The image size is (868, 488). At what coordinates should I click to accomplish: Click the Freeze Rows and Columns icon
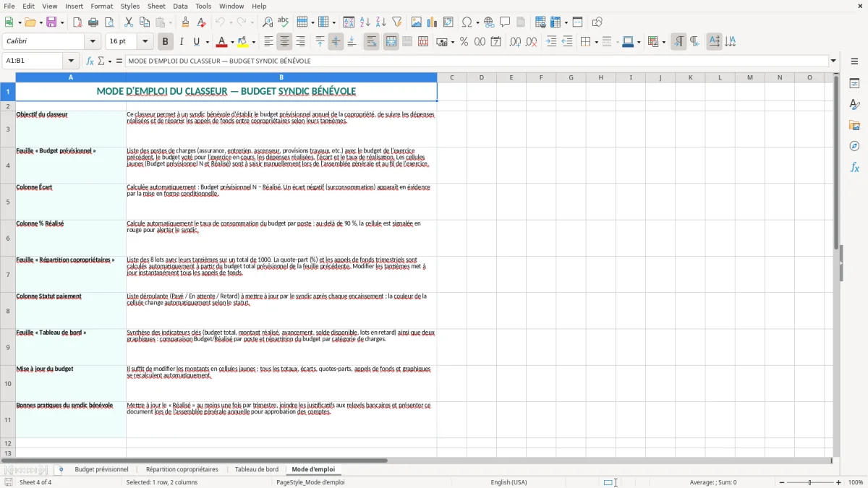tap(556, 22)
